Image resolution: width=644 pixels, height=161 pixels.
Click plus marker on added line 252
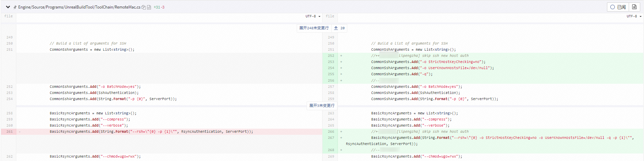(341, 56)
